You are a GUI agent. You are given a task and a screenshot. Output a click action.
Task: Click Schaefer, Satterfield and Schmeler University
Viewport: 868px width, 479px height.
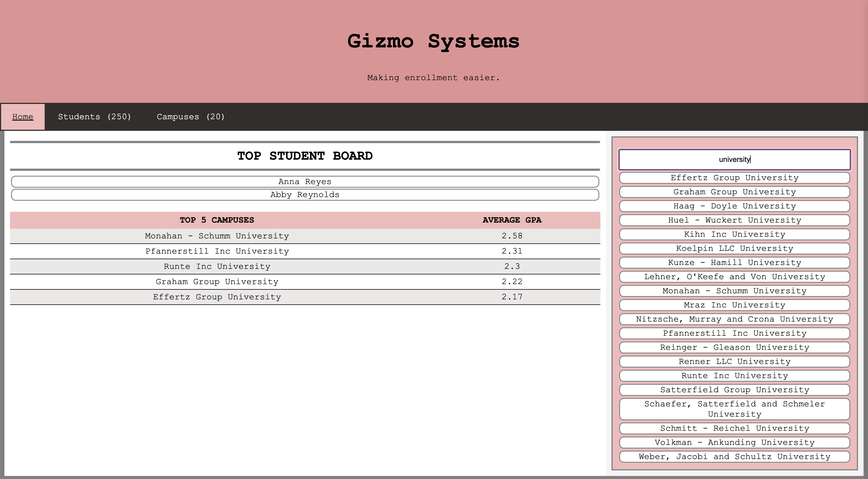coord(734,409)
